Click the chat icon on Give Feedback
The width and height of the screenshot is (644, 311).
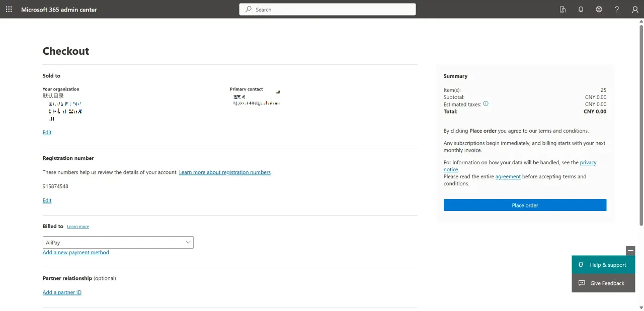(581, 283)
